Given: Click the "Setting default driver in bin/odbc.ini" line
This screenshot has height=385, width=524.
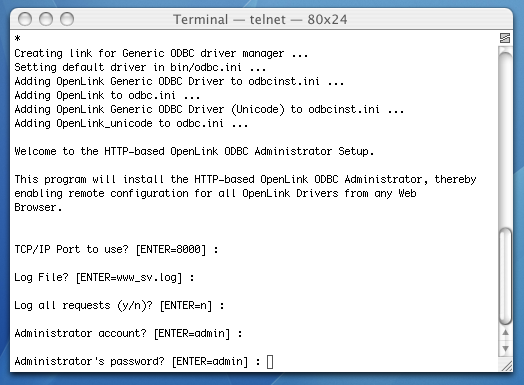Looking at the screenshot, I should pyautogui.click(x=140, y=68).
